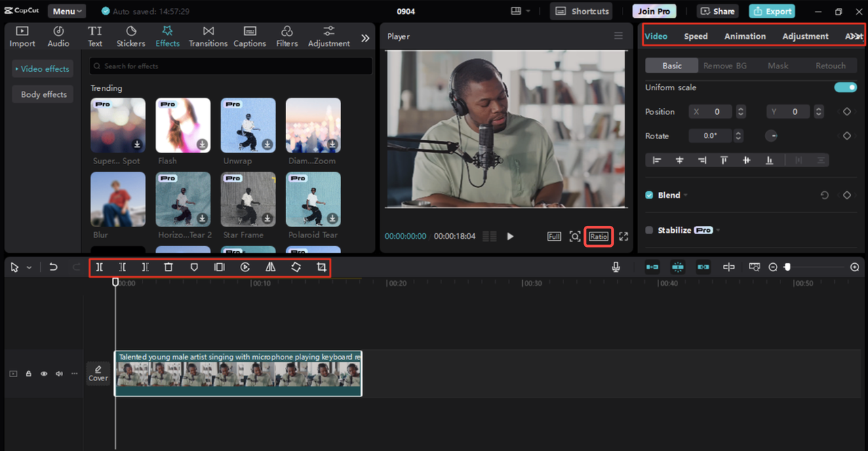The width and height of the screenshot is (868, 451).
Task: Open Shortcuts panel
Action: 581,11
